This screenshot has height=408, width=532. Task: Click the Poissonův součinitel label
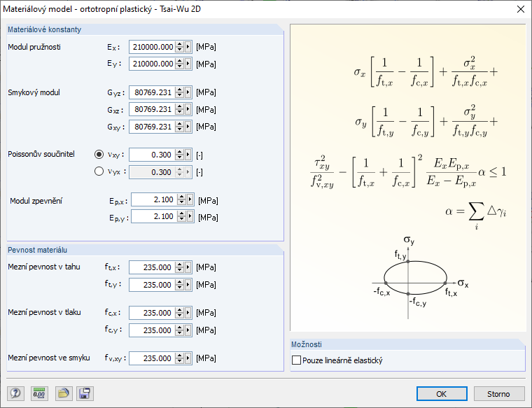41,154
